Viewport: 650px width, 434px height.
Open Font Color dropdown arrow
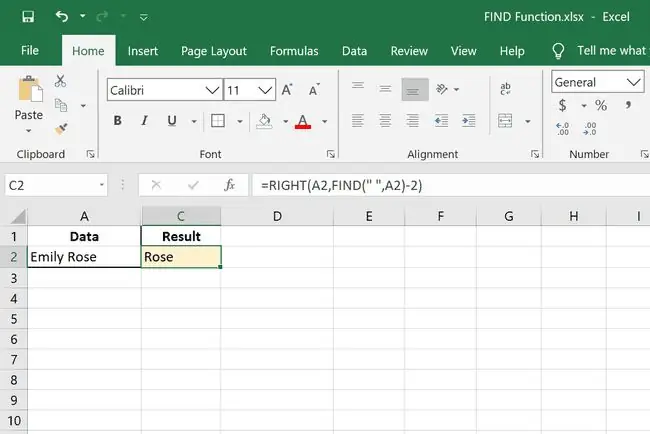pos(325,121)
